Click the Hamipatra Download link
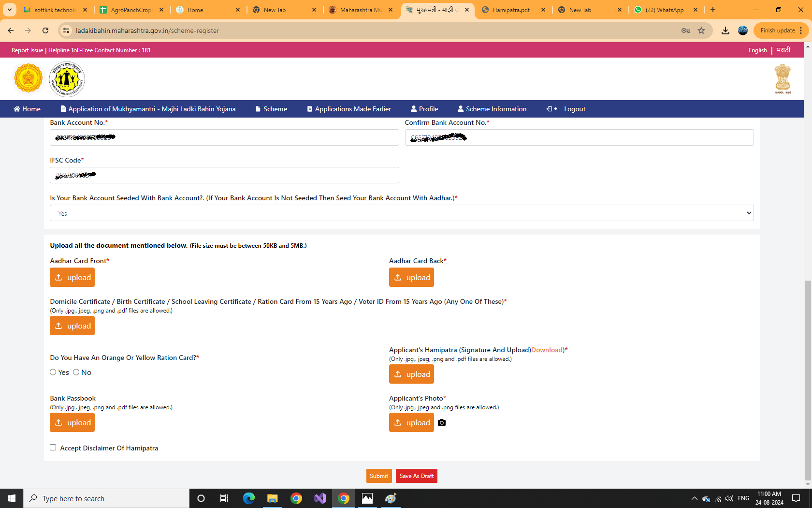The height and width of the screenshot is (508, 812). tap(547, 350)
